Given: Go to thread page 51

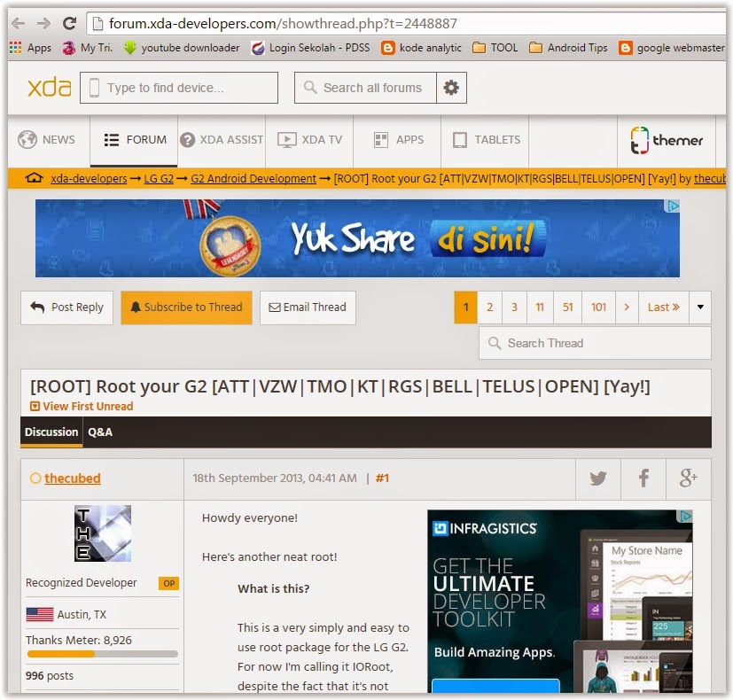Looking at the screenshot, I should pyautogui.click(x=567, y=307).
